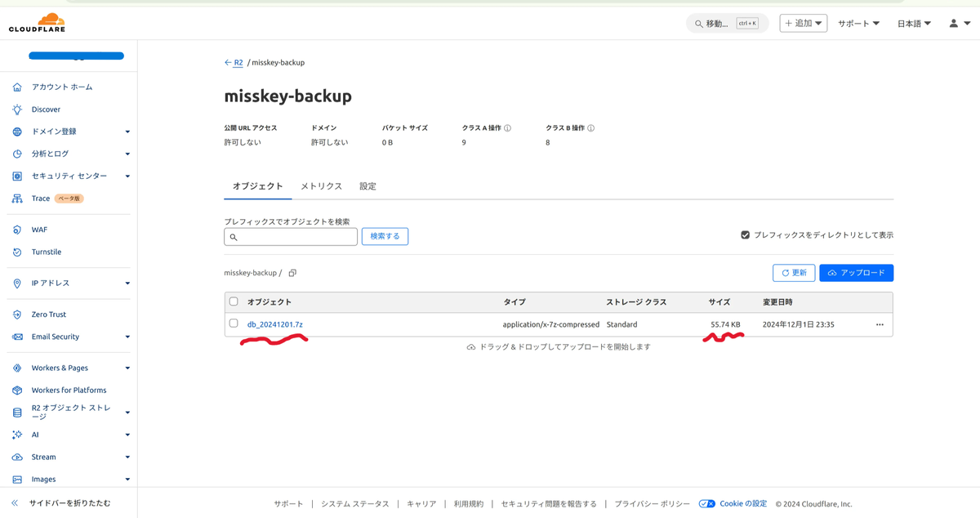Copy the misskey-backup path with copy icon
This screenshot has height=518, width=980.
(292, 273)
